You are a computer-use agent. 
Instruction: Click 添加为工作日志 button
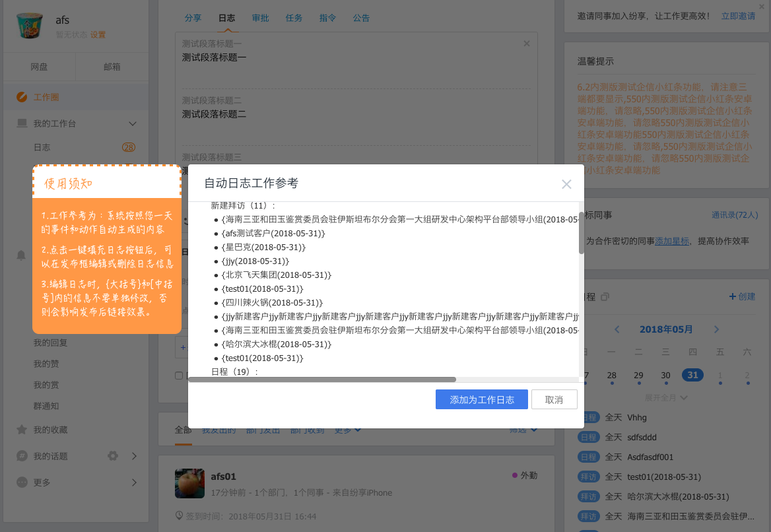click(481, 400)
